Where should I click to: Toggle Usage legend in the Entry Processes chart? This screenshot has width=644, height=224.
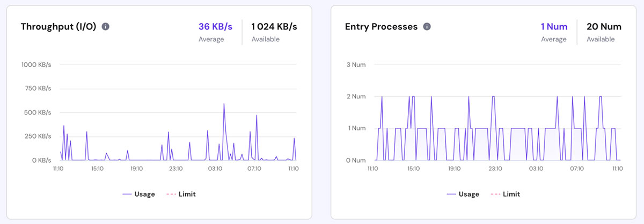coord(463,194)
